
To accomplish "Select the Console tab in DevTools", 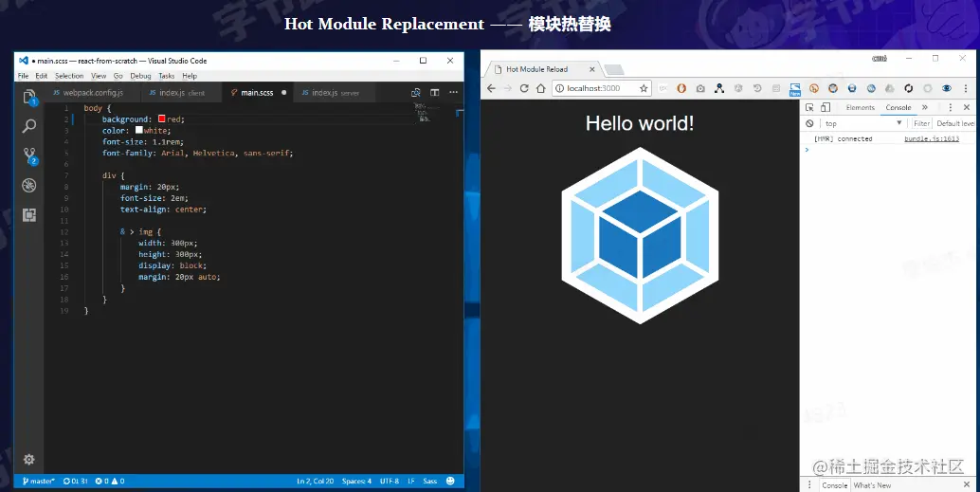I will 898,107.
